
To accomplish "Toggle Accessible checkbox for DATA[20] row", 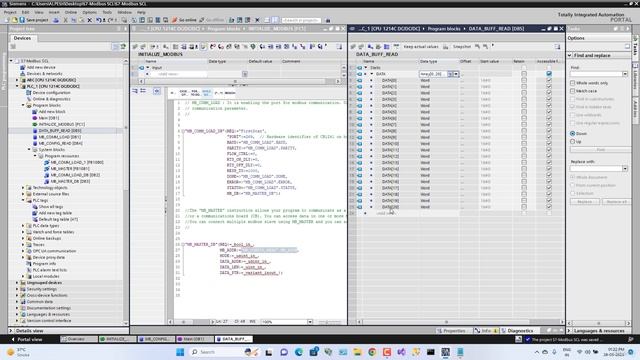I will (549, 207).
